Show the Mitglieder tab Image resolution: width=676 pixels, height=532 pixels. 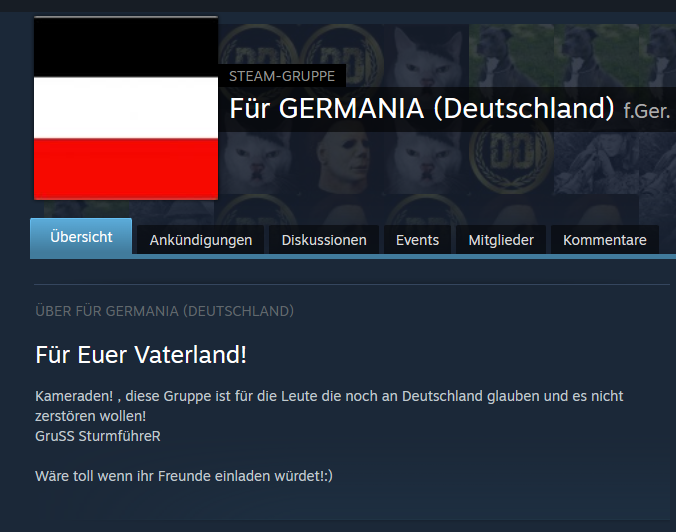point(501,240)
